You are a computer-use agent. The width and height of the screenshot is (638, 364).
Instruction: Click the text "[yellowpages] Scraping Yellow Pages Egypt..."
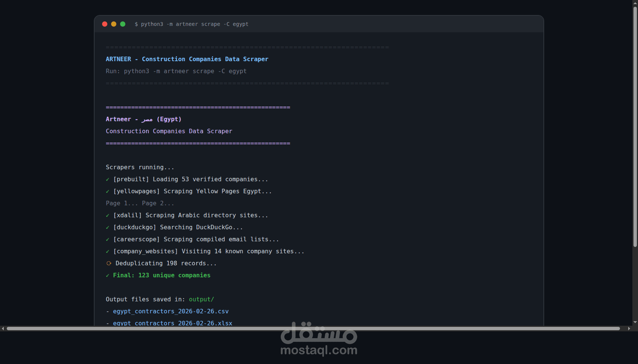click(193, 191)
